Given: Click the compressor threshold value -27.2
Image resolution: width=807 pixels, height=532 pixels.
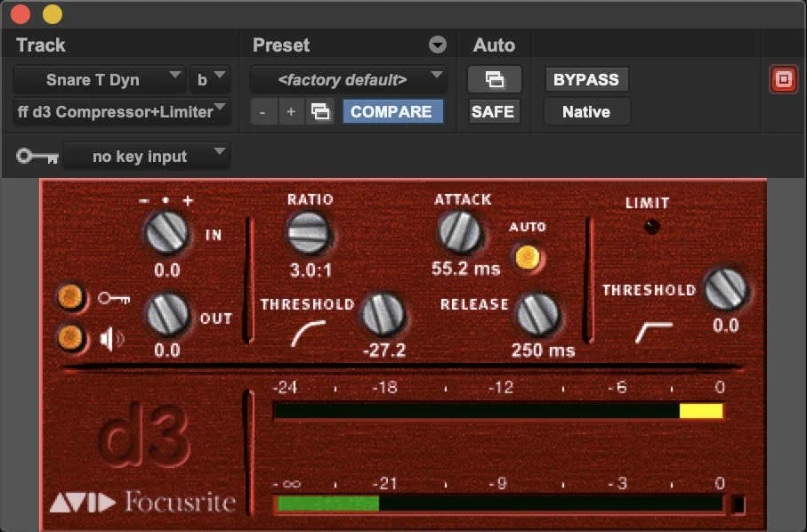Looking at the screenshot, I should click(384, 351).
